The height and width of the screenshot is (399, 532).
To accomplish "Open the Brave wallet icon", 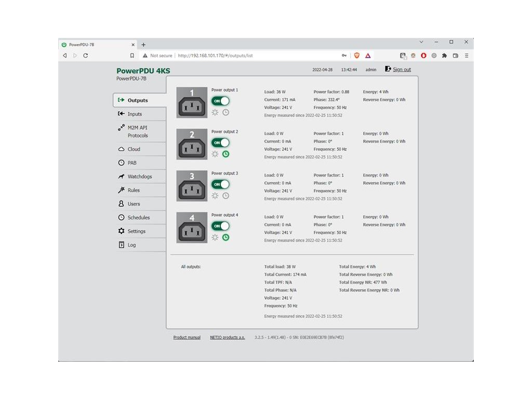I will pyautogui.click(x=455, y=55).
